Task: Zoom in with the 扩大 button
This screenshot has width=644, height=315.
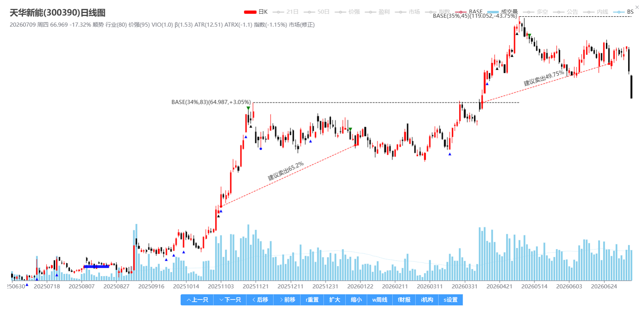Action: (335, 300)
